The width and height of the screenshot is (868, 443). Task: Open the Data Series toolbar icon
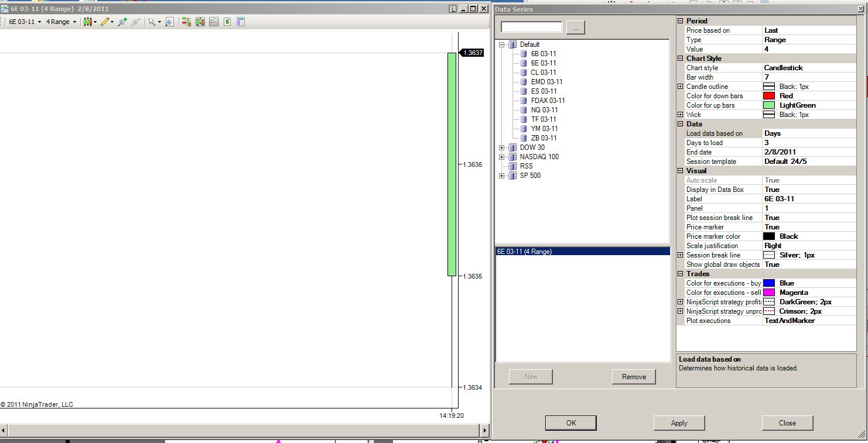coord(200,22)
